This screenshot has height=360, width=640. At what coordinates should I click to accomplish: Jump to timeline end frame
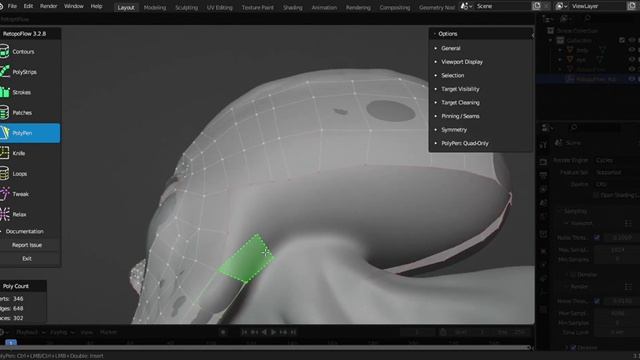(x=293, y=332)
